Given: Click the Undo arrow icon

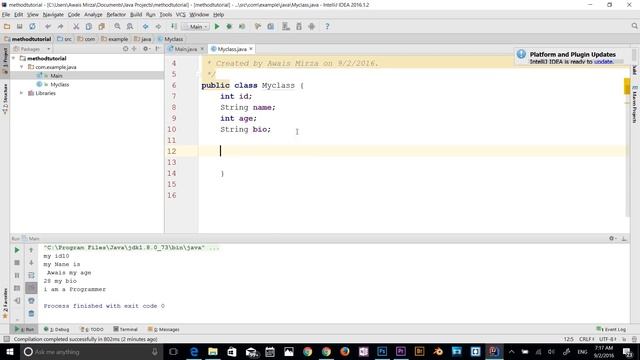Looking at the screenshot, I should (x=48, y=27).
